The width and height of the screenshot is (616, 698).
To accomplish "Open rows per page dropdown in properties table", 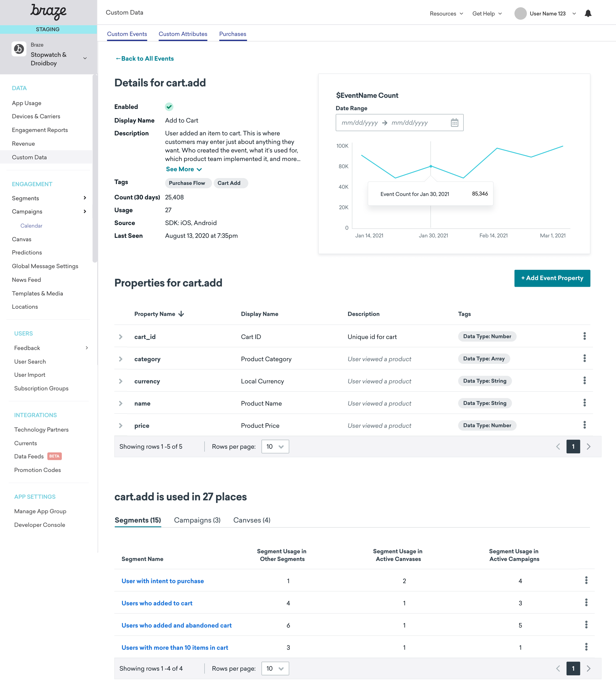I will pos(275,447).
